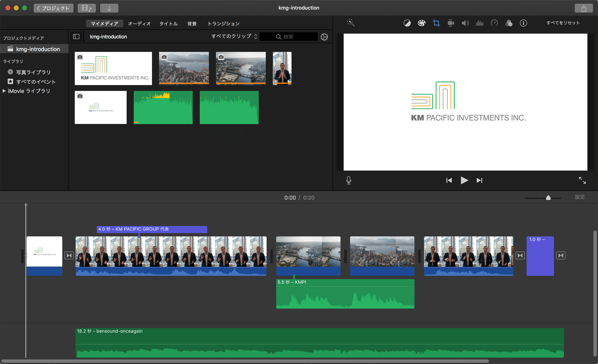Click transition icon after purple title clip
The height and width of the screenshot is (364, 598).
pos(561,256)
